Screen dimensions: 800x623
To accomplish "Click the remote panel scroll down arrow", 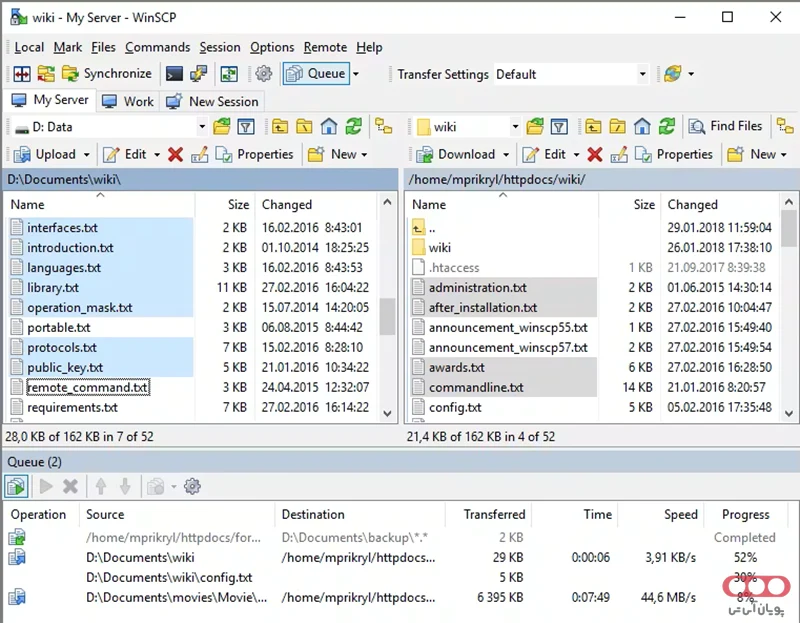I will point(789,413).
